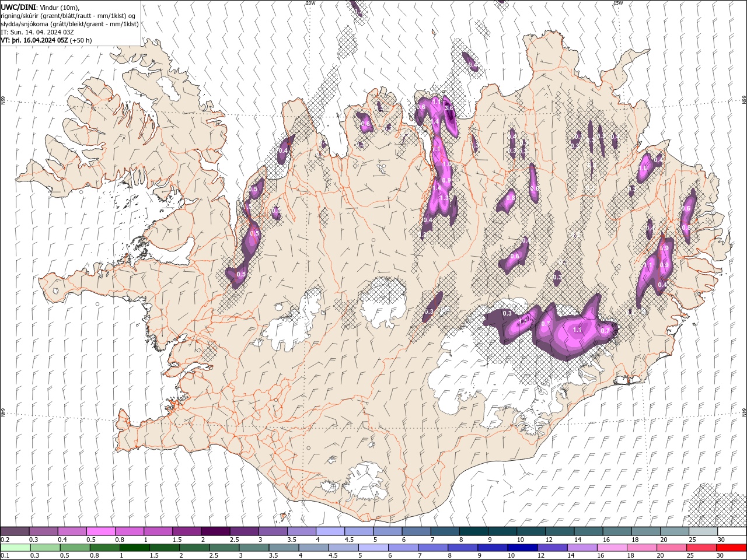Pick the top-row grey swatch labeled 20
The width and height of the screenshot is (747, 560).
674,531
